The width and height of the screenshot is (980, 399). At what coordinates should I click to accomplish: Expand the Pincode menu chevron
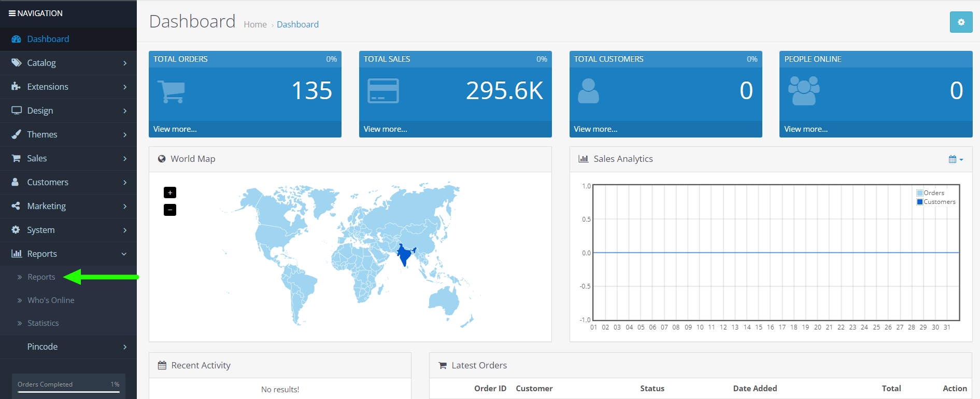tap(125, 347)
